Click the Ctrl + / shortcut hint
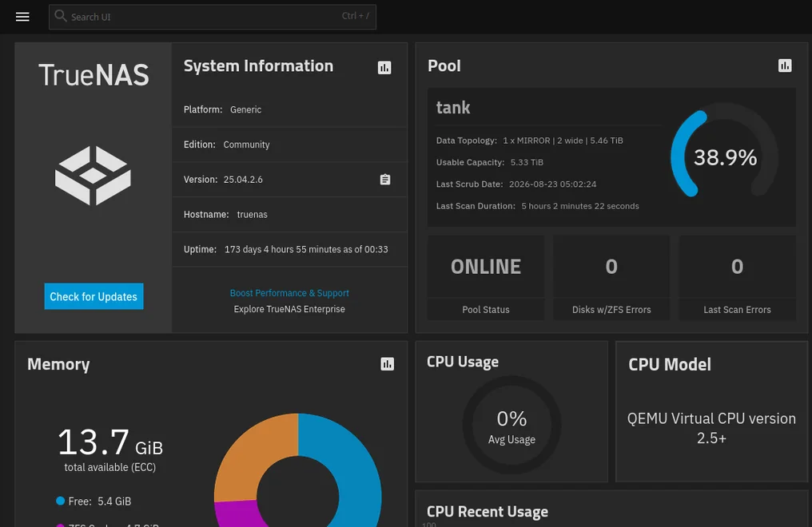 (x=355, y=16)
